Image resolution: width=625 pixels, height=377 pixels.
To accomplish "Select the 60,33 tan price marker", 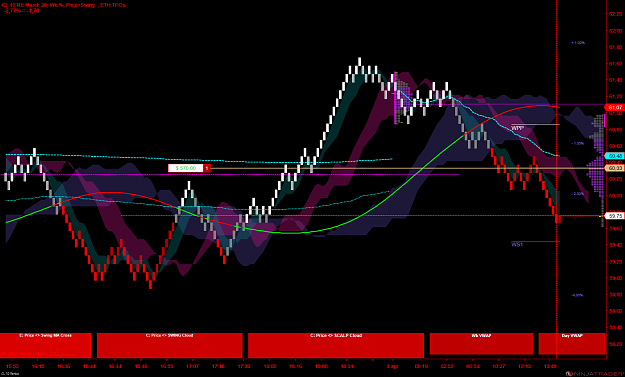I will pos(615,168).
